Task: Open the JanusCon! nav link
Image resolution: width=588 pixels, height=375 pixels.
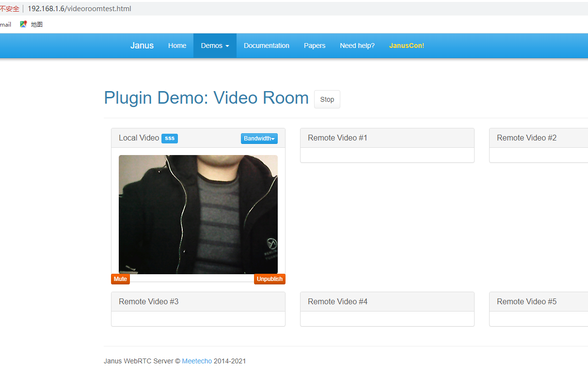Action: point(407,46)
